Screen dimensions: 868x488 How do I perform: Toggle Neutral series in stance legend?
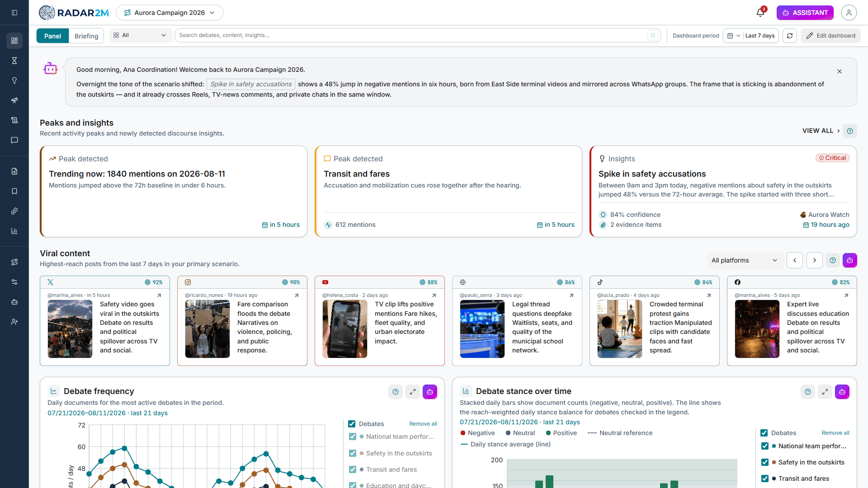click(x=520, y=433)
